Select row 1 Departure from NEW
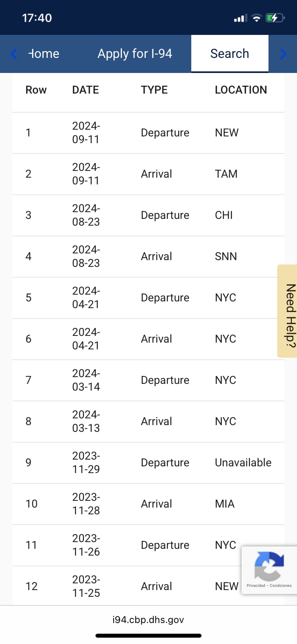The image size is (297, 644). 148,132
